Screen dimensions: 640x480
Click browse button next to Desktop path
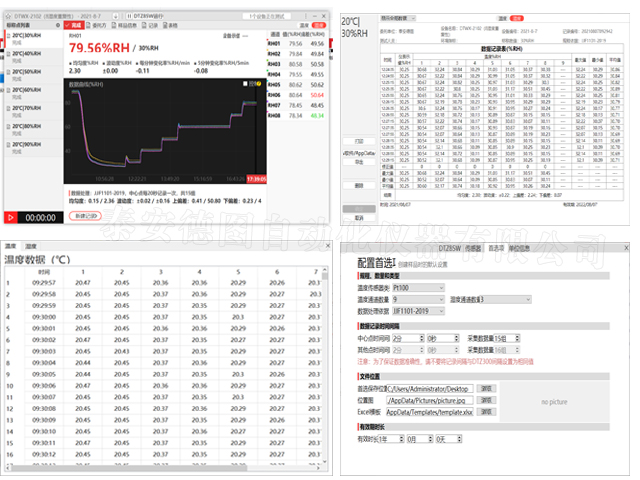[x=486, y=387]
